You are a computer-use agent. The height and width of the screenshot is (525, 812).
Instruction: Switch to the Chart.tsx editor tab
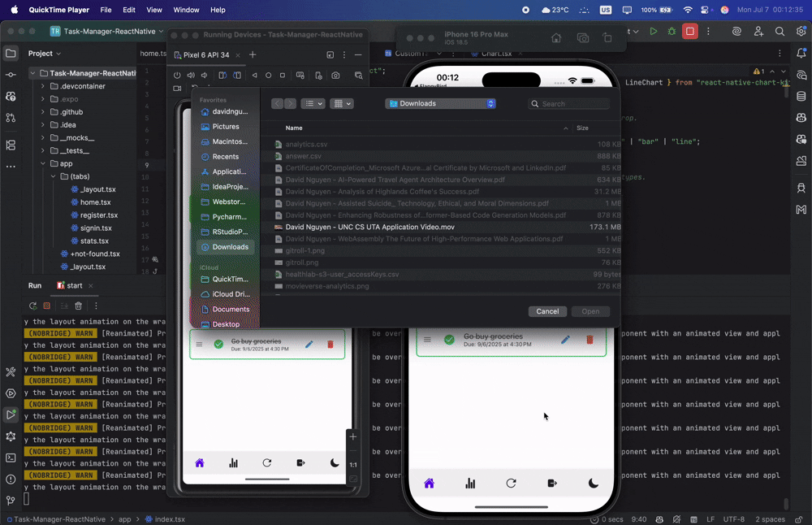(x=497, y=54)
